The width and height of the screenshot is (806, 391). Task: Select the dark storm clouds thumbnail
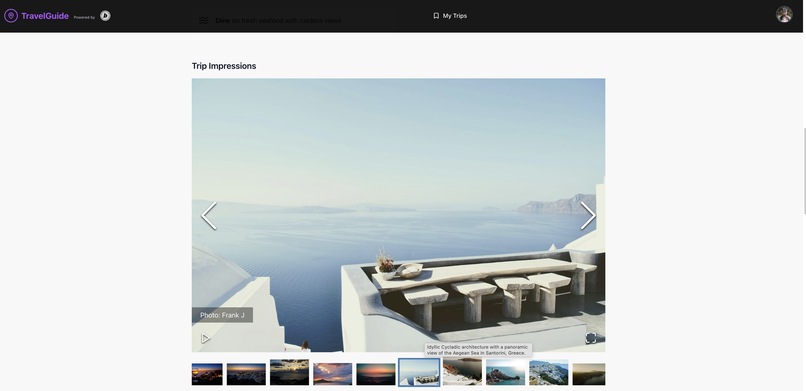(289, 372)
